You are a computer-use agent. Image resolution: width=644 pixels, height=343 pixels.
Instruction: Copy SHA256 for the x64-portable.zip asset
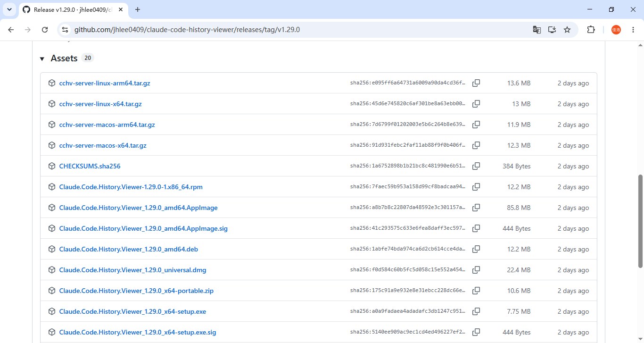point(476,291)
